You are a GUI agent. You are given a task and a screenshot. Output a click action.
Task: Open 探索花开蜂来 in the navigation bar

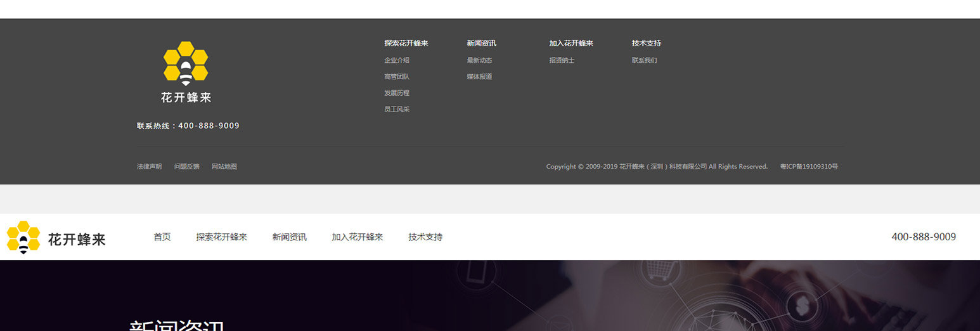[x=221, y=237]
